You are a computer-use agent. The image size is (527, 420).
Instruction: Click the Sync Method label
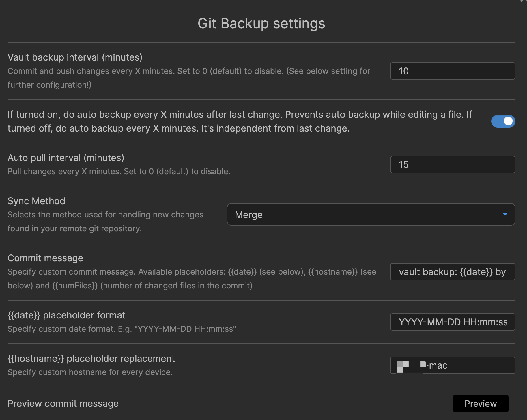coord(36,201)
